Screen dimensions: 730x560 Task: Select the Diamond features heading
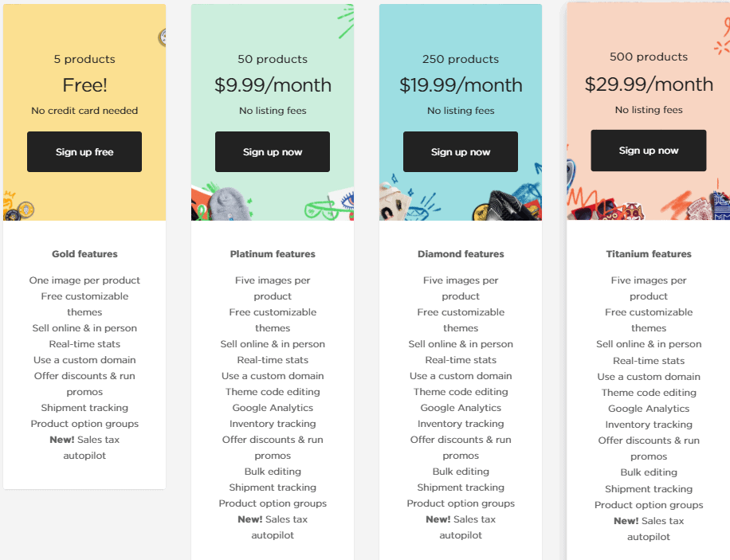tap(461, 254)
